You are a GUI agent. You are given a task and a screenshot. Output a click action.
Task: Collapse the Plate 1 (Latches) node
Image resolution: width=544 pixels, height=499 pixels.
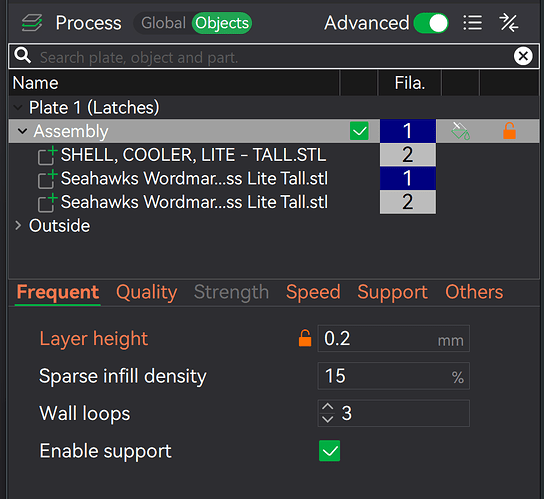pyautogui.click(x=18, y=108)
